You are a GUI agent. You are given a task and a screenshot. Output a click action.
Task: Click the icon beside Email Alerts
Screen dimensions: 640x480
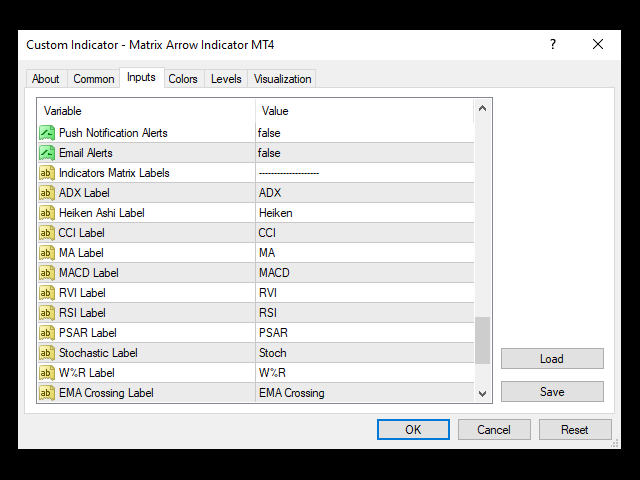[46, 153]
